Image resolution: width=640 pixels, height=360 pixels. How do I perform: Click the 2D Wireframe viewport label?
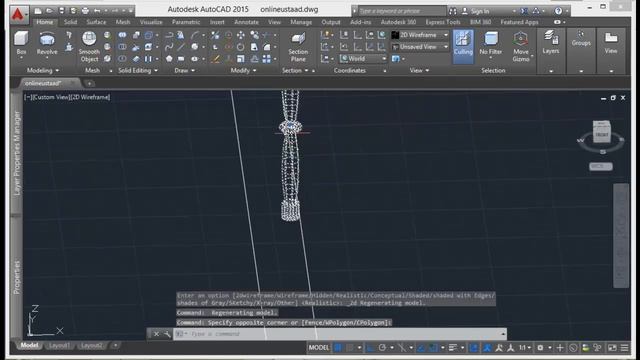[x=91, y=97]
